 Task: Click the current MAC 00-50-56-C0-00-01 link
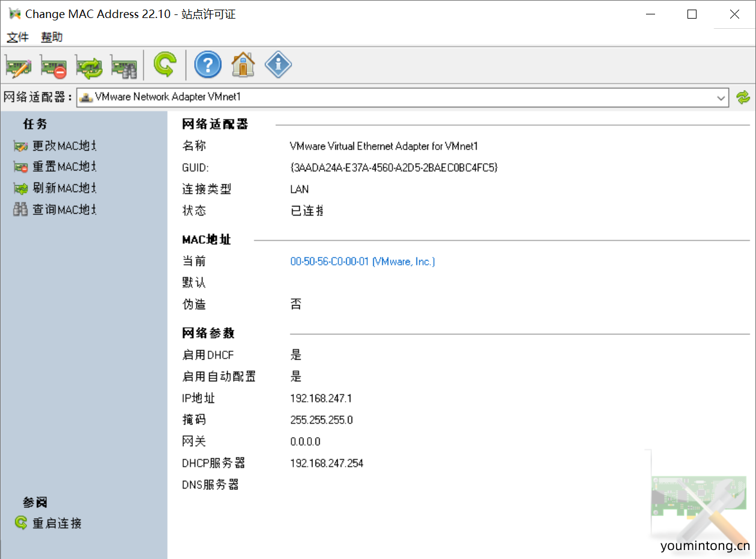click(362, 262)
